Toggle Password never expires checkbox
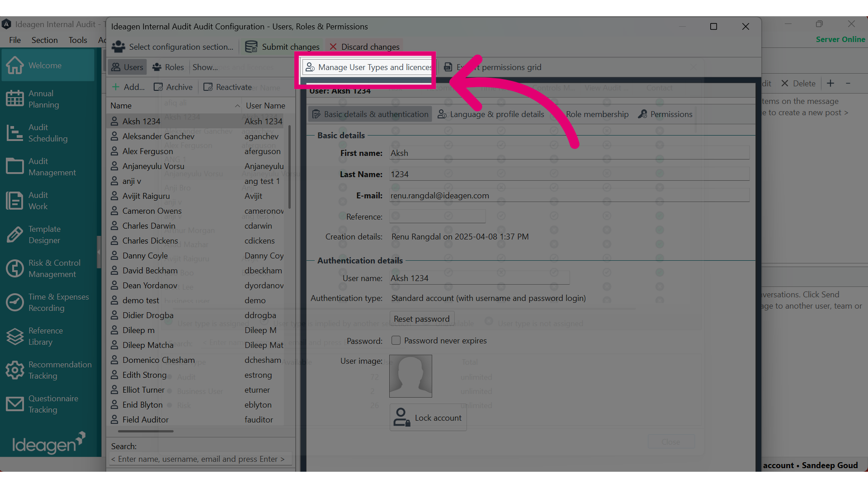This screenshot has height=488, width=868. pos(396,340)
